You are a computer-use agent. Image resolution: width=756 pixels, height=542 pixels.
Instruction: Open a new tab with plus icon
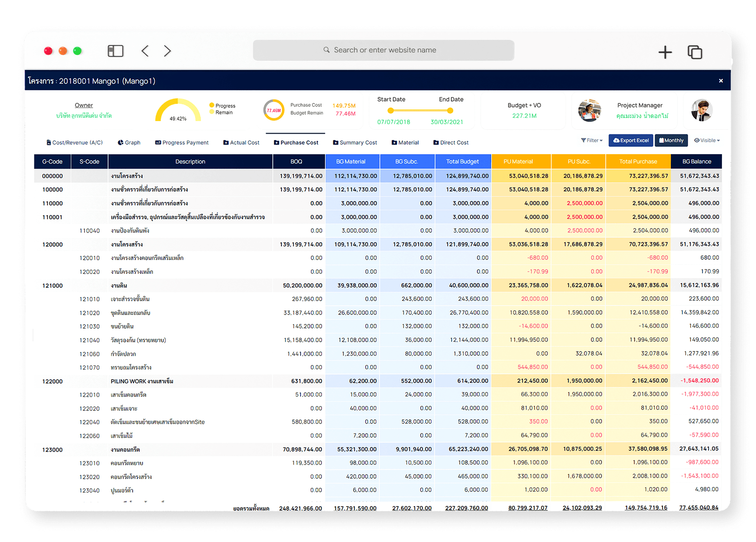(665, 52)
